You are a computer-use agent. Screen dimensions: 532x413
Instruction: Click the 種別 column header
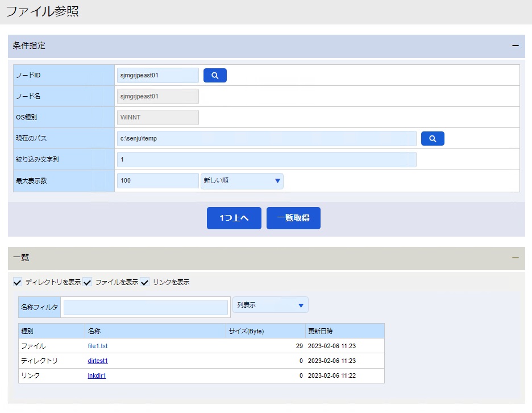click(52, 331)
